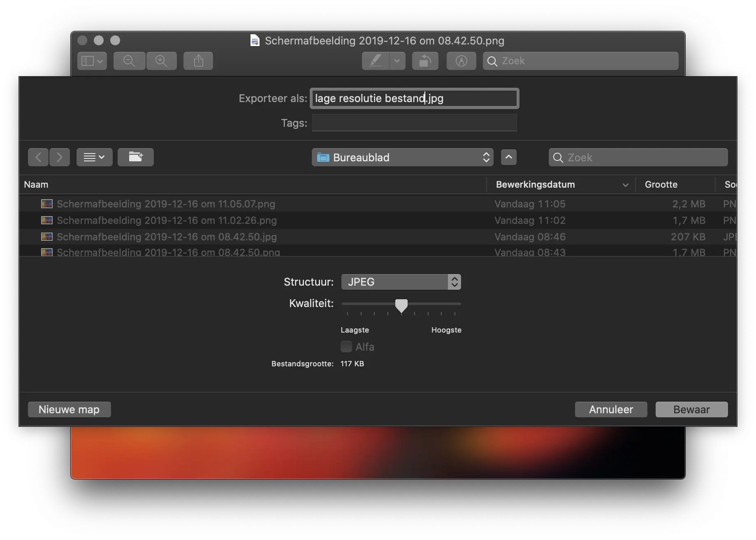Go forward with the right arrow

[x=60, y=157]
